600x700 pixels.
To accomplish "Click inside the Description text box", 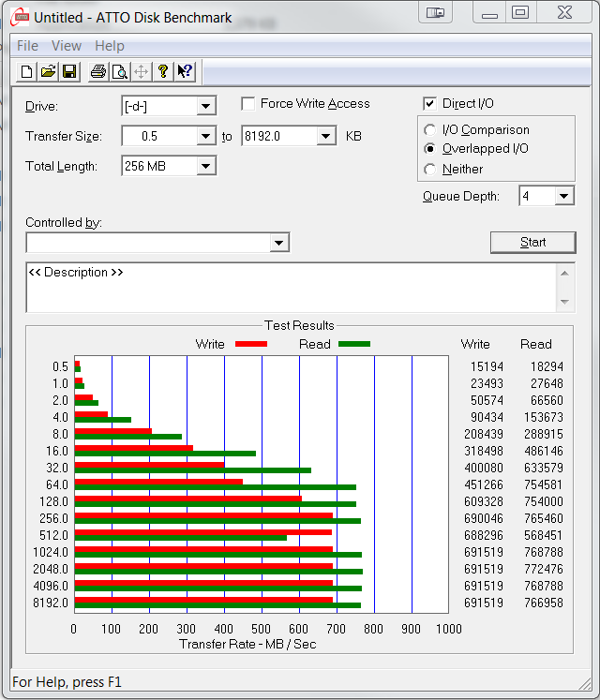I will [291, 288].
